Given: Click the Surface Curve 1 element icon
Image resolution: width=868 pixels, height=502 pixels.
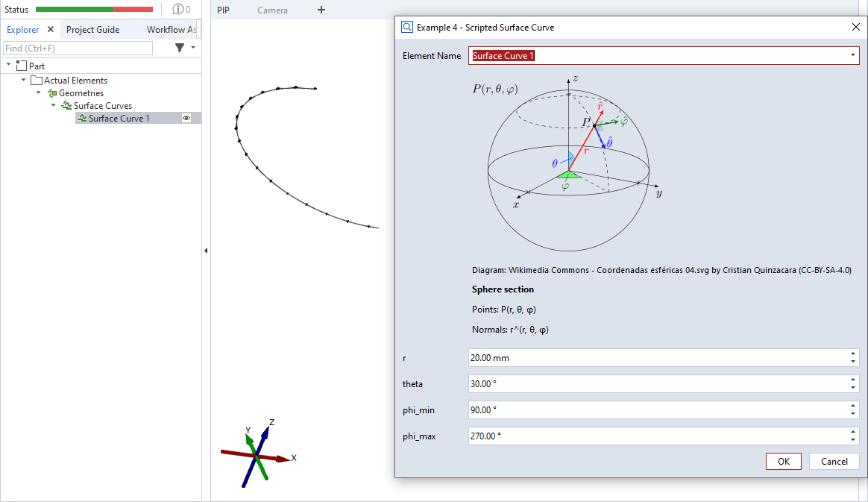Looking at the screenshot, I should [81, 118].
